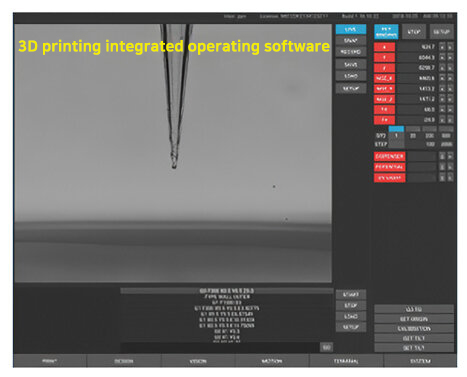
Task: Click GO next to command input
Action: (326, 347)
